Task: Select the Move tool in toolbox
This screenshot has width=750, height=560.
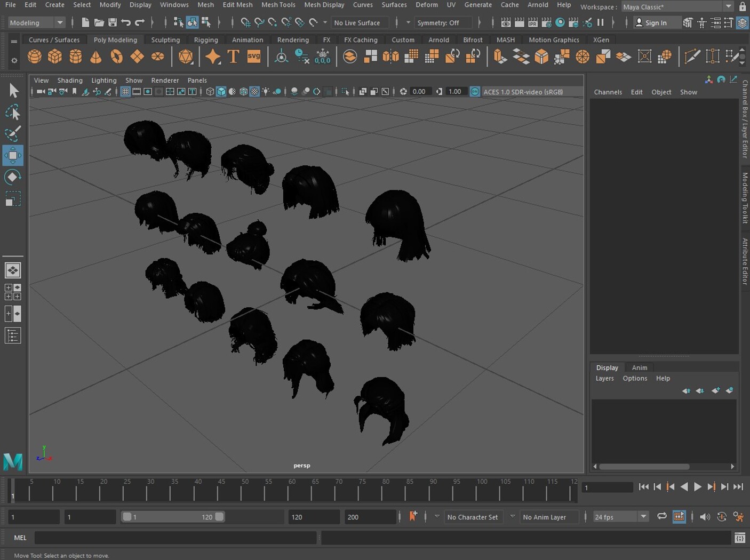Action: click(13, 156)
